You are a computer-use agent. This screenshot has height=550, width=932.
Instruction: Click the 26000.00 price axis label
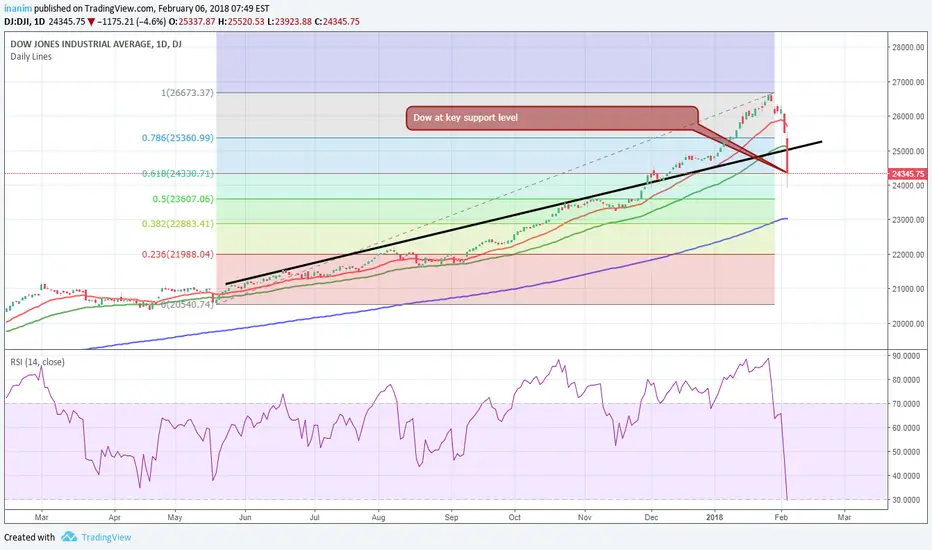(908, 117)
